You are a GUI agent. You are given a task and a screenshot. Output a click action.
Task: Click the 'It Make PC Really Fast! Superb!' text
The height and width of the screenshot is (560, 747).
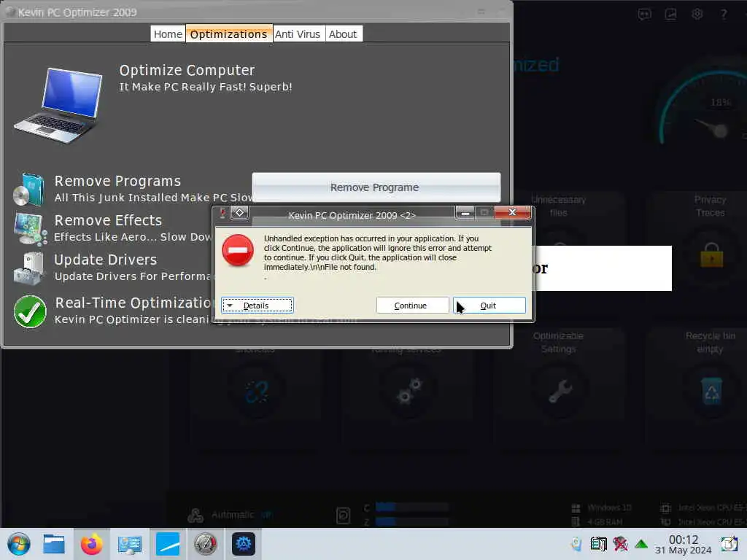point(205,87)
